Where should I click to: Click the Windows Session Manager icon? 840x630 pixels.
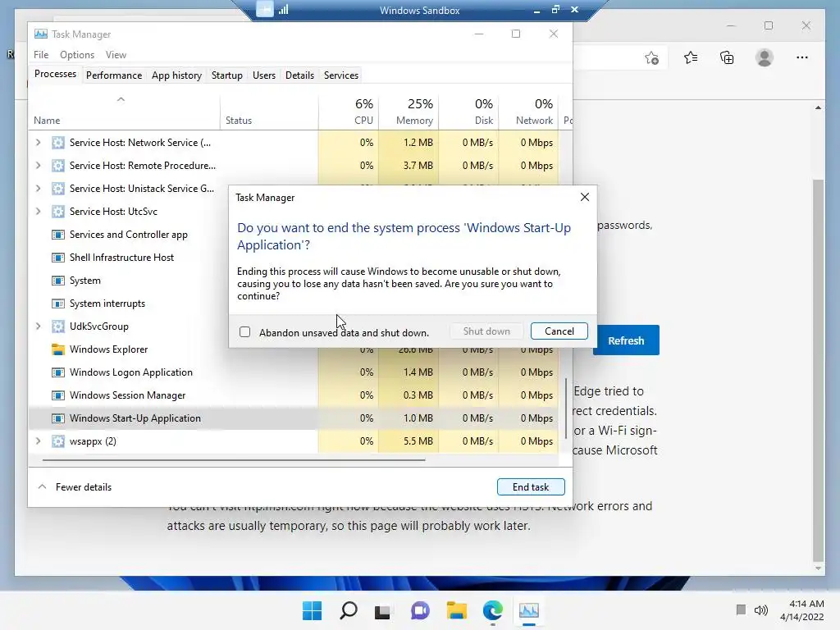click(58, 395)
